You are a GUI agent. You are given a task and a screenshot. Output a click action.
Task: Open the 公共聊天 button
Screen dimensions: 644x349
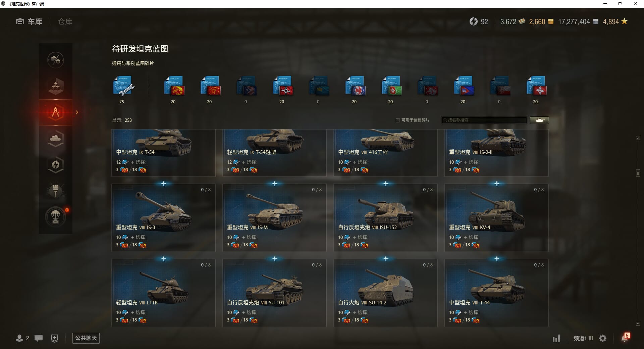(86, 338)
